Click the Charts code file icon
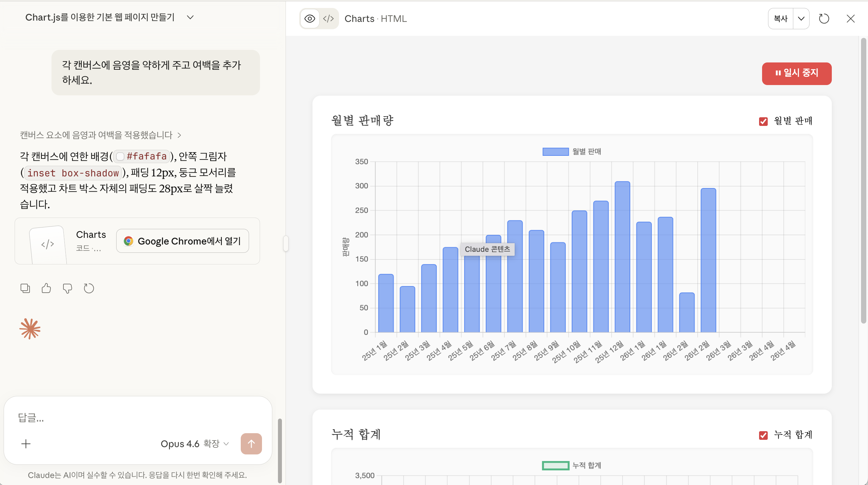Viewport: 868px width, 485px height. pos(47,244)
